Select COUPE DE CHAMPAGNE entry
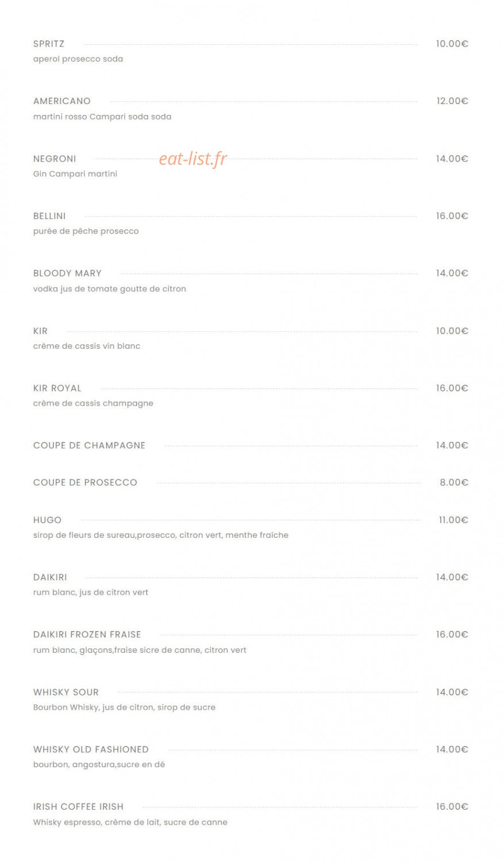This screenshot has height=862, width=504. 90,445
